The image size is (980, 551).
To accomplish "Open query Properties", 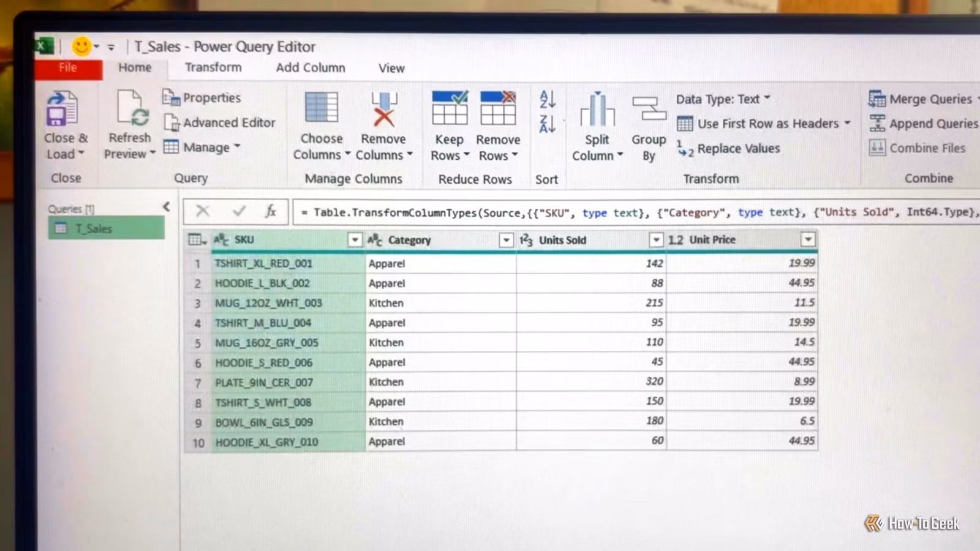I will coord(202,98).
